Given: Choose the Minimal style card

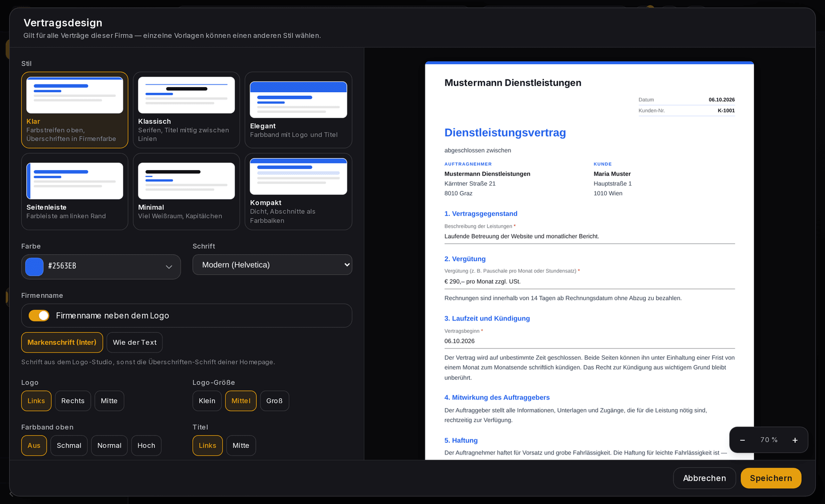Looking at the screenshot, I should coord(187,192).
